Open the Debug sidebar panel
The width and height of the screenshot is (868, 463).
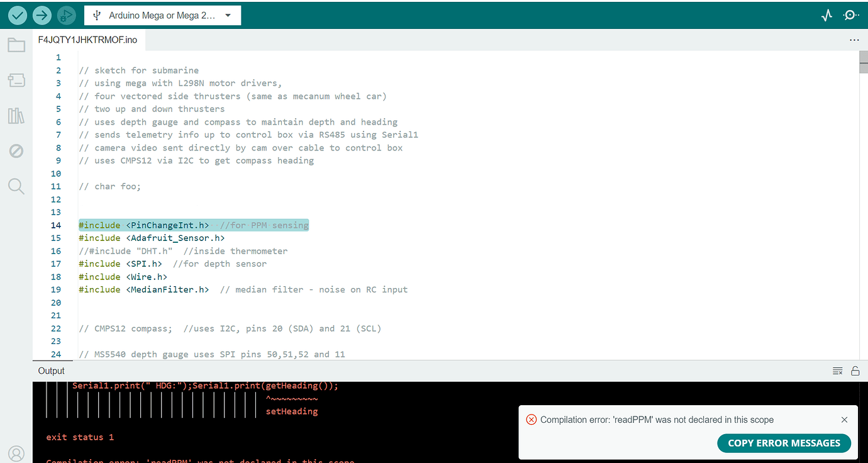(x=16, y=150)
